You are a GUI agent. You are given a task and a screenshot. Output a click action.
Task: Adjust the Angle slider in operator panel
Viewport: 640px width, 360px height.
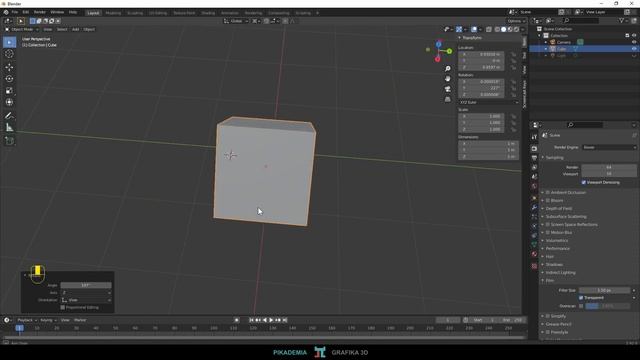pyautogui.click(x=86, y=285)
